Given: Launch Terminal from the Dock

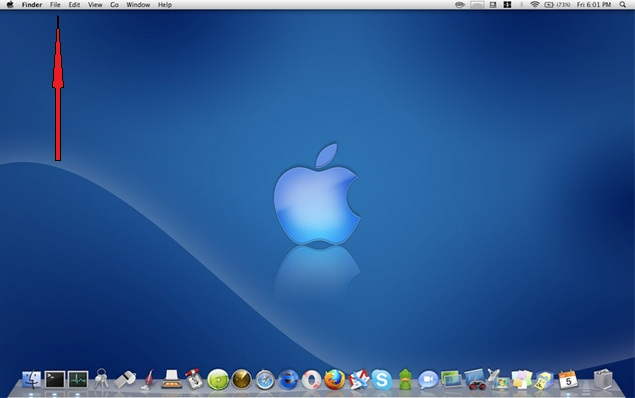Looking at the screenshot, I should point(55,380).
